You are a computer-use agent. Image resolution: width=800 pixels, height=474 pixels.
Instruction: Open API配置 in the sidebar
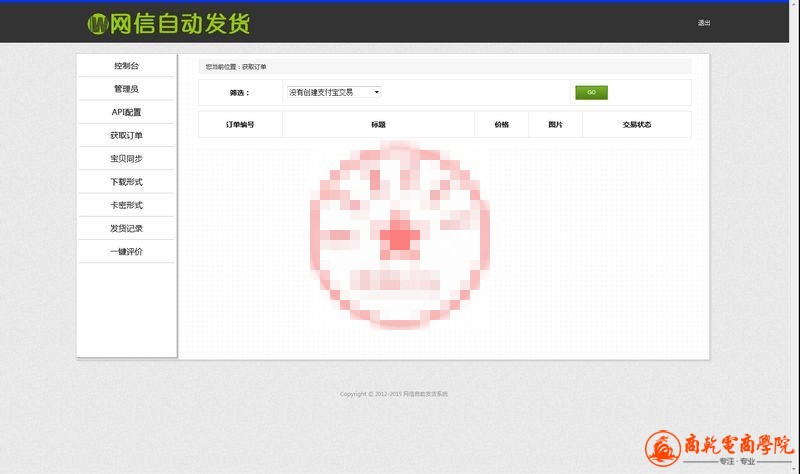coord(127,112)
